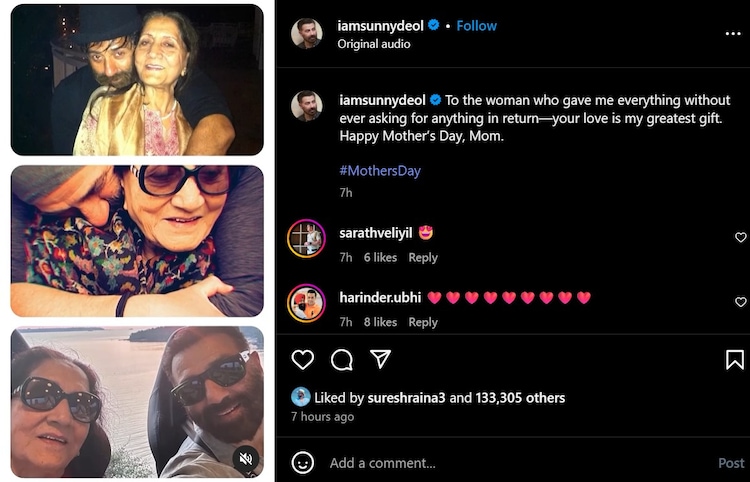Share the post using the paper plane icon
The image size is (750, 482).
[x=380, y=359]
